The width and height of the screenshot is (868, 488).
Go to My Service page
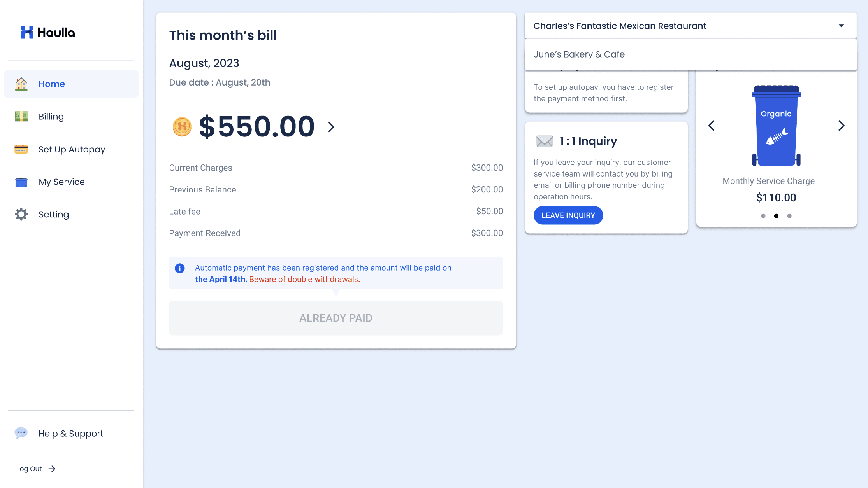61,182
